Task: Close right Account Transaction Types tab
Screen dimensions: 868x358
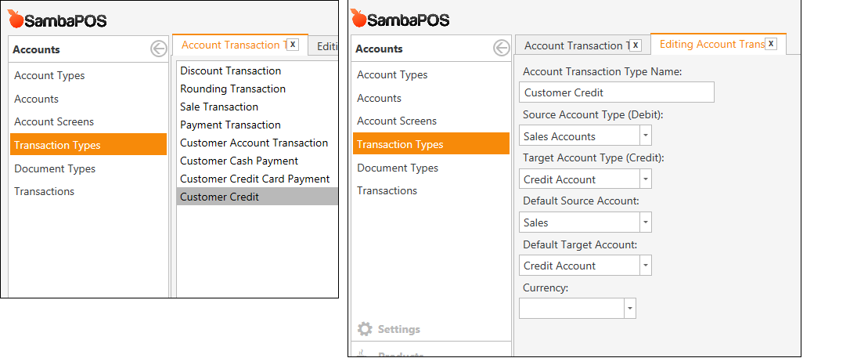Action: coord(636,45)
